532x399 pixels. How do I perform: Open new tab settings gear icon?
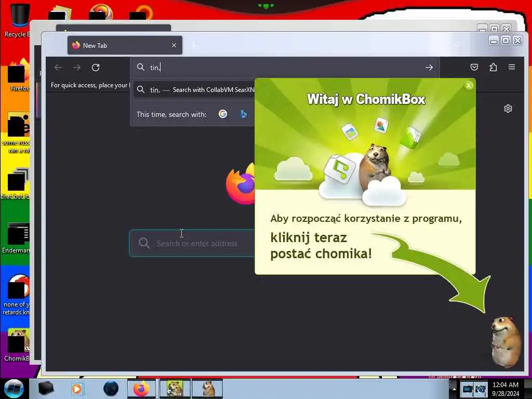tap(508, 109)
